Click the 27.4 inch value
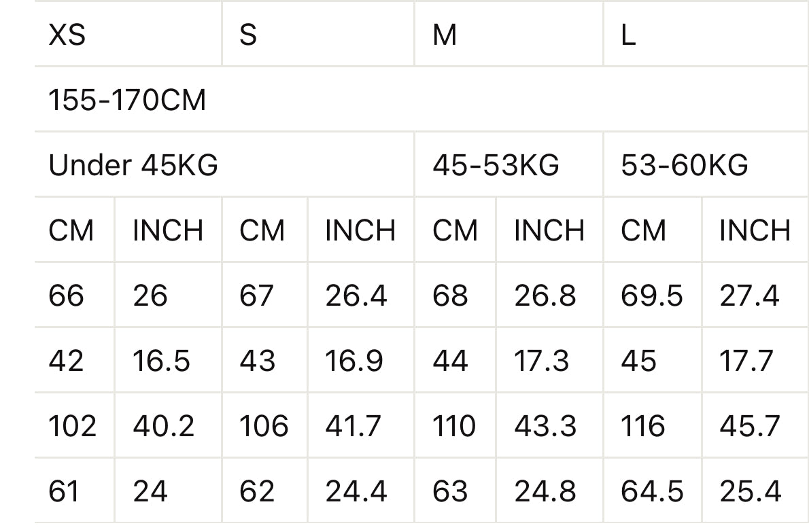809x532 pixels. click(749, 296)
